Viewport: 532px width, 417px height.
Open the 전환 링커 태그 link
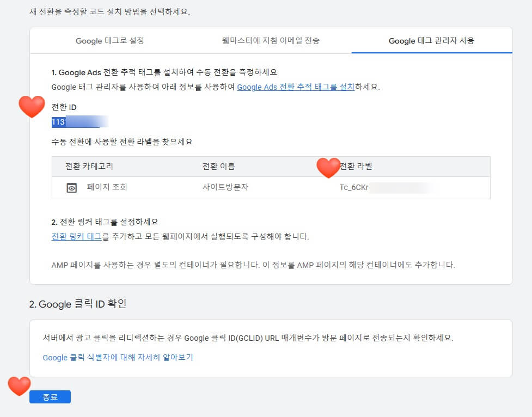pos(77,236)
